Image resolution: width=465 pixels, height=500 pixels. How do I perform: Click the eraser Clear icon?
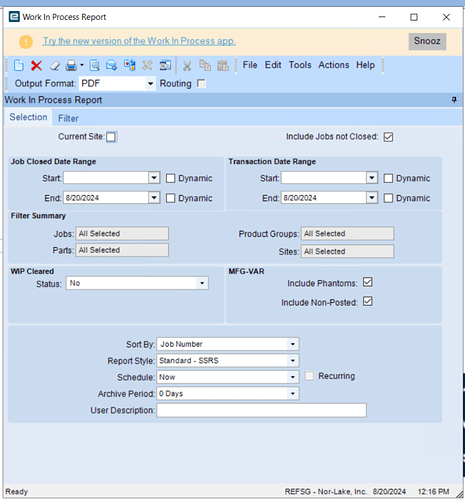[55, 66]
